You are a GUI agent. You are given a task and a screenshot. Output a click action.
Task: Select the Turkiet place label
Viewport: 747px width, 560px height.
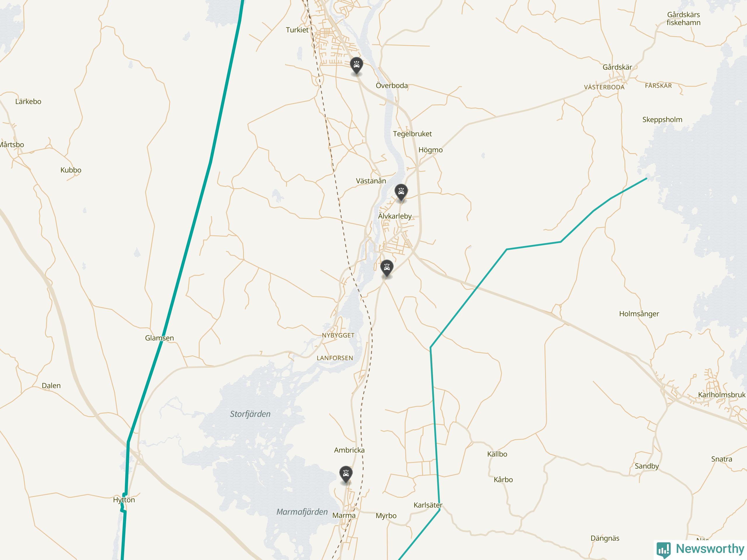tap(297, 30)
